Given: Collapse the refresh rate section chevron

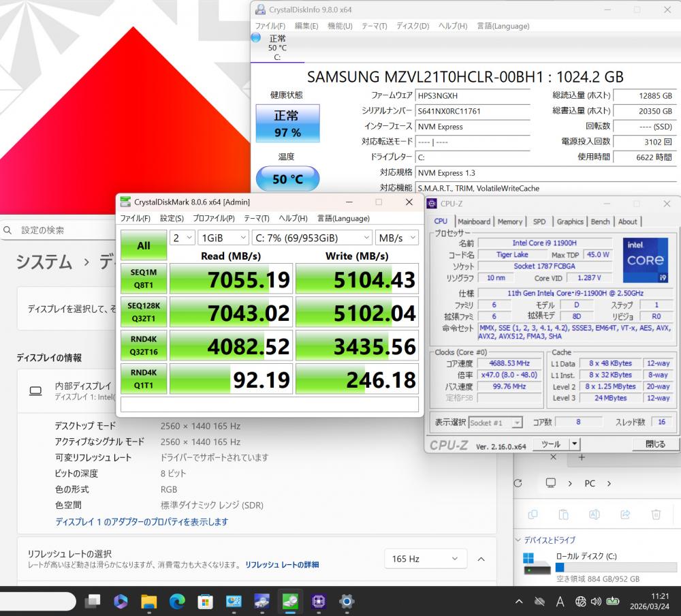Looking at the screenshot, I should tap(481, 559).
